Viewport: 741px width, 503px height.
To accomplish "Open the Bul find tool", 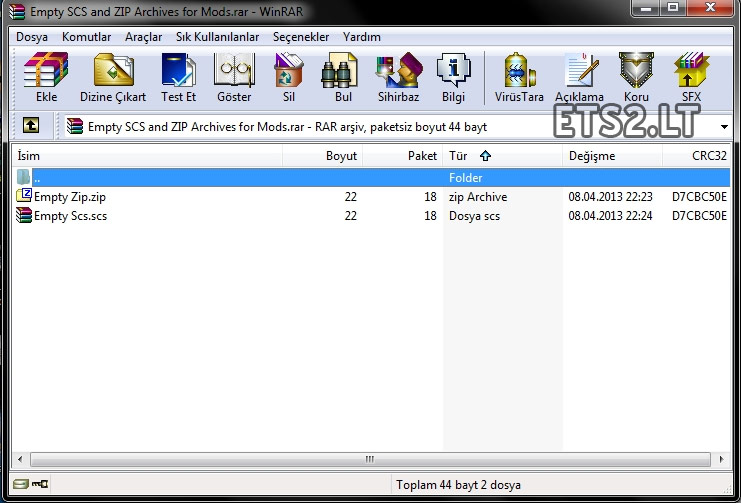I will [339, 70].
